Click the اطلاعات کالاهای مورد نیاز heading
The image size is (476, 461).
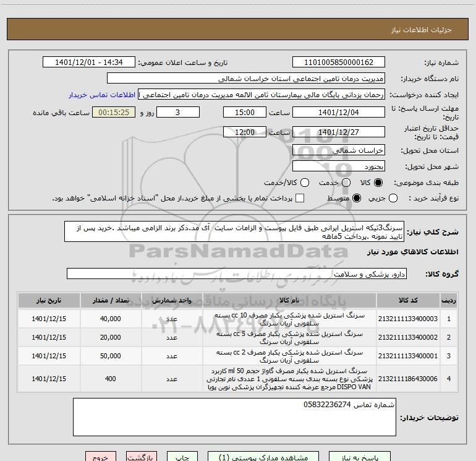tap(413, 252)
